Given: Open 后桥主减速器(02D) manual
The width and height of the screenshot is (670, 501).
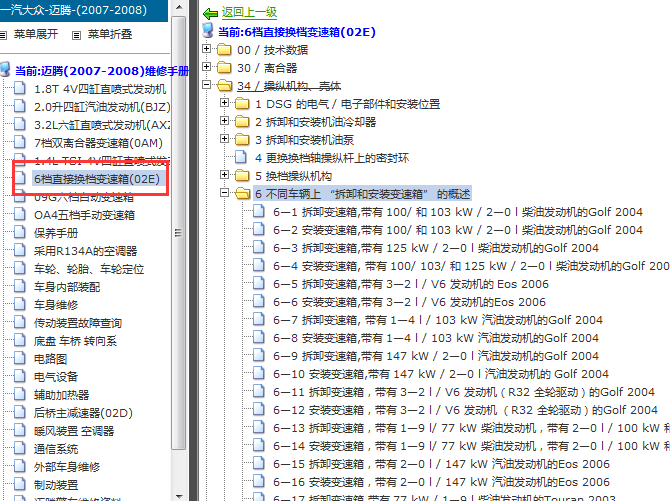Looking at the screenshot, I should [83, 413].
